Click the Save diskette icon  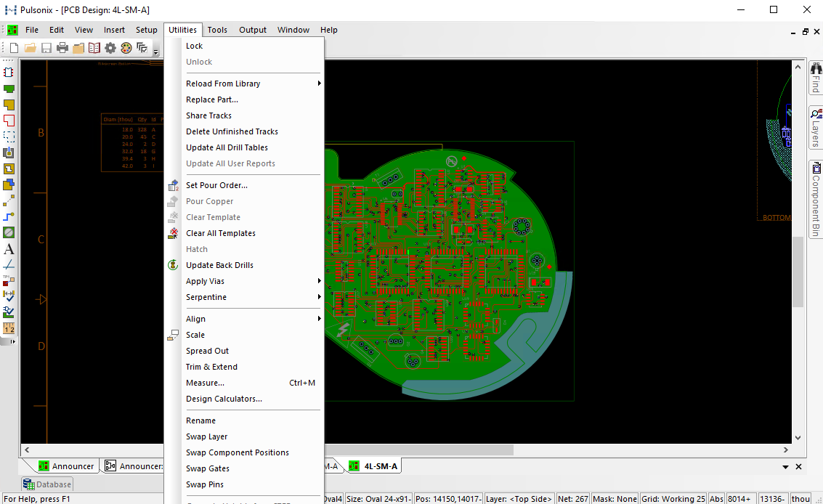46,49
